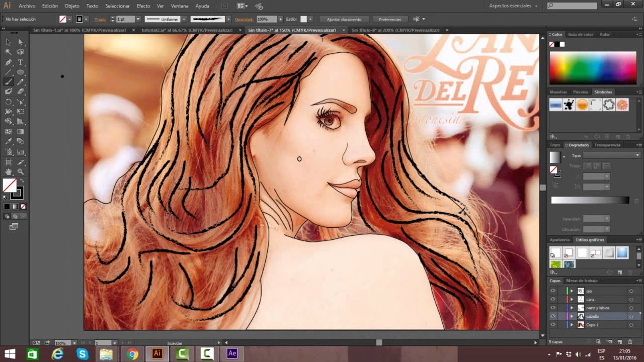Toggle visibility of cabello layer
644x362 pixels.
coord(553,316)
